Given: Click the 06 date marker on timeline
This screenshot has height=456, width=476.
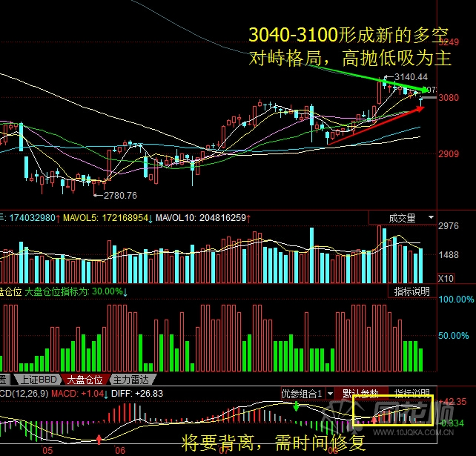Looking at the screenshot, I should [x=119, y=449].
